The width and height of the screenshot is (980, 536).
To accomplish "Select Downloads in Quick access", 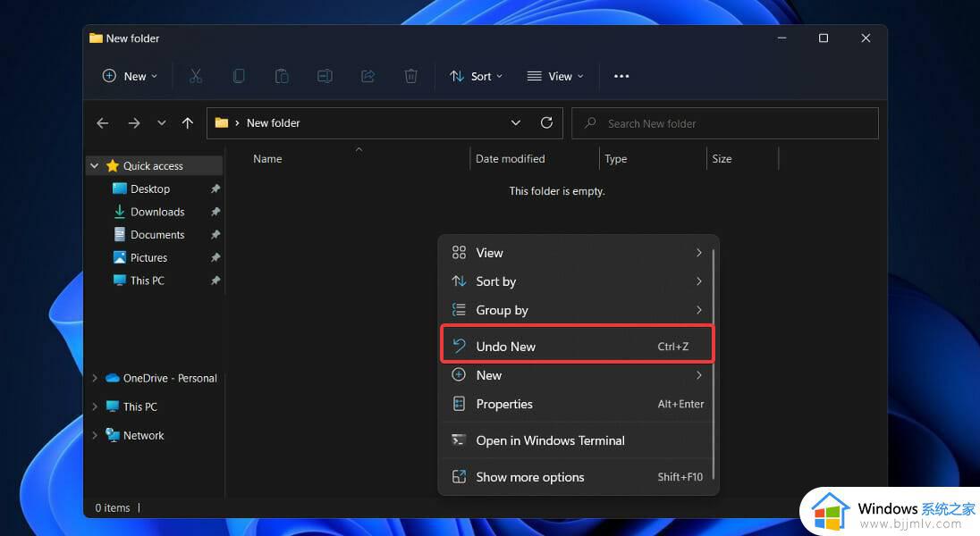I will pyautogui.click(x=157, y=212).
